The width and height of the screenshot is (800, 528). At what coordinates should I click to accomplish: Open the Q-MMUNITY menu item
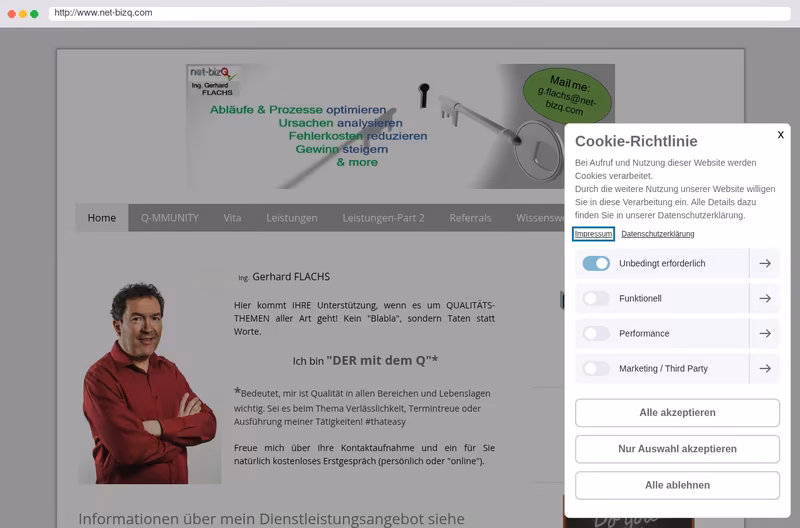coord(170,218)
